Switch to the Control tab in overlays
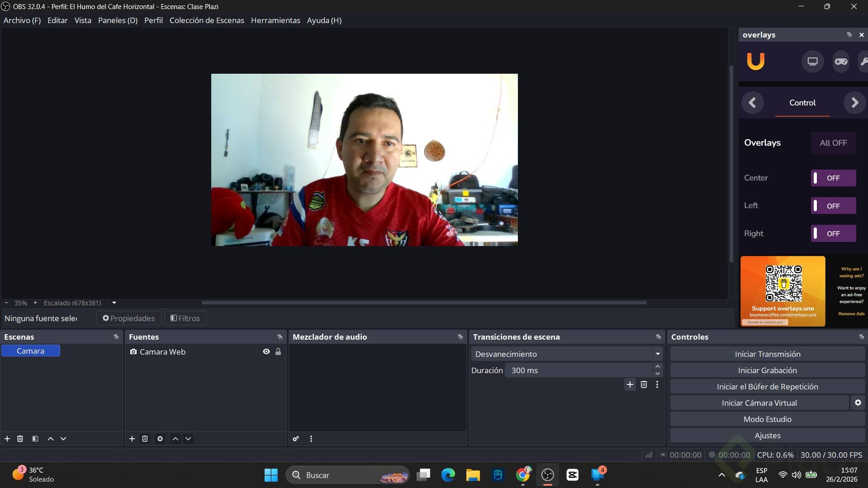Image resolution: width=868 pixels, height=488 pixels. click(x=802, y=103)
